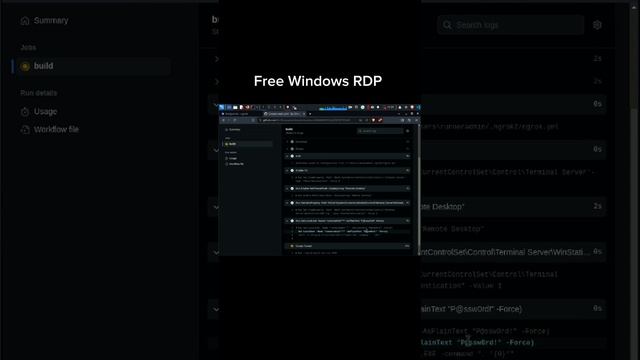640x360 pixels.
Task: Click the build job status icon
Action: click(x=25, y=66)
